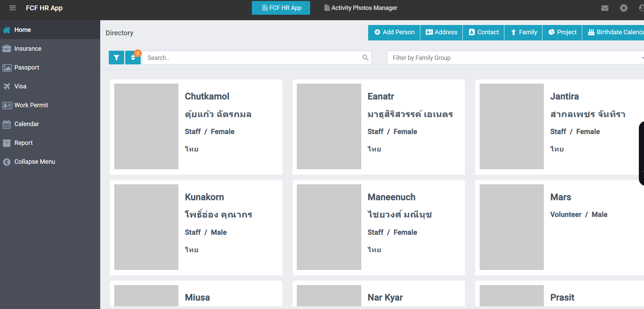Open the Visa section via its airplane icon
644x309 pixels.
click(x=7, y=86)
